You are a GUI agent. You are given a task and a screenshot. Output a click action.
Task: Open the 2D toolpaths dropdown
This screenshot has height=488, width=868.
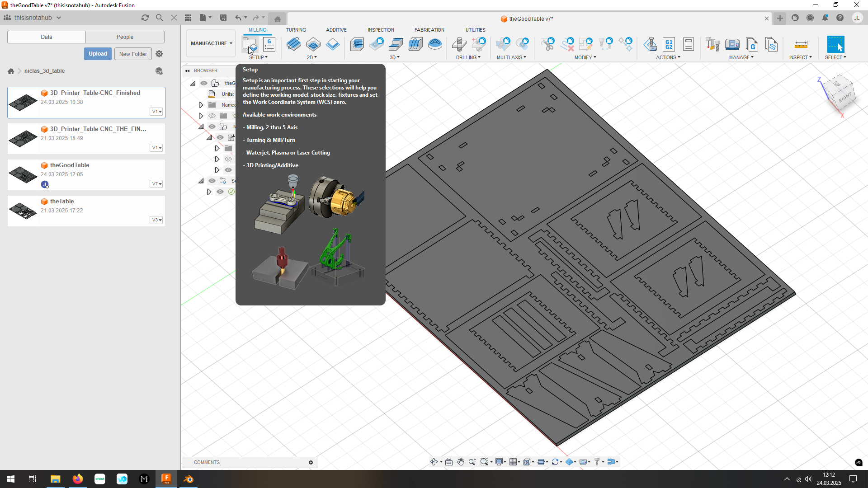tap(311, 57)
